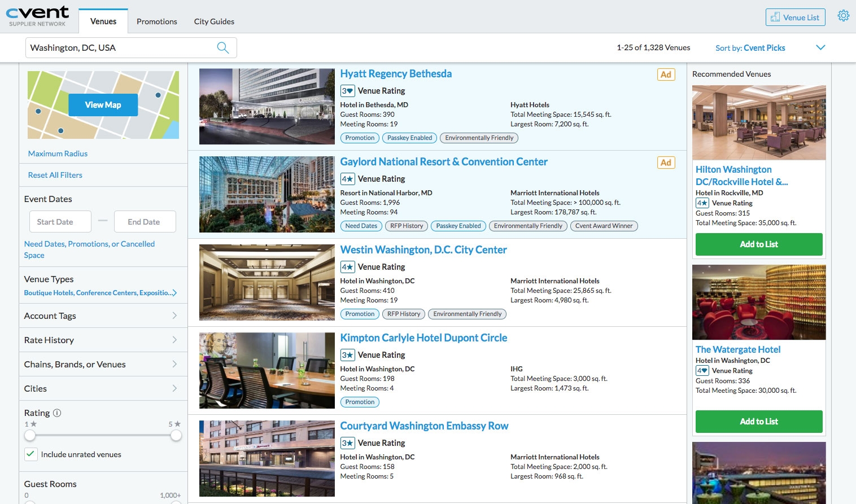
Task: Click the Ad badge on Hyatt Regency Bethesda
Action: coord(666,74)
